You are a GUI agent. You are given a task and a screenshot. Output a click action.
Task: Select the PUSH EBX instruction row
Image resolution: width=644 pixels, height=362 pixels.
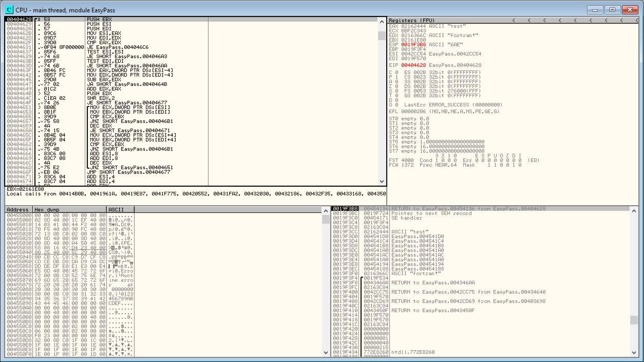(191, 20)
